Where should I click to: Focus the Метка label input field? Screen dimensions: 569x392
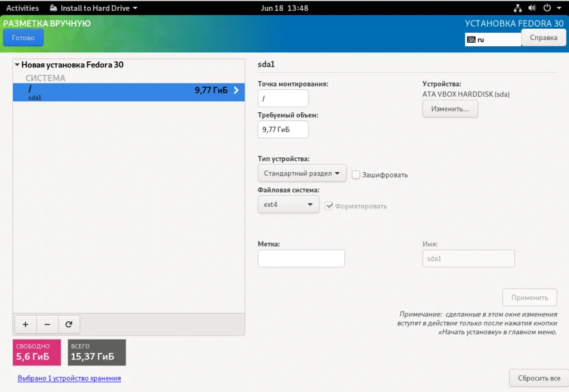[x=302, y=259]
